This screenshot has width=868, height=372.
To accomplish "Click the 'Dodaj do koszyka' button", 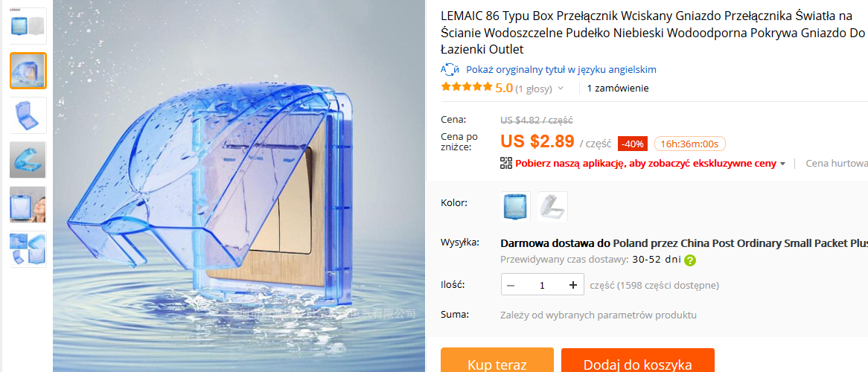I will (637, 364).
